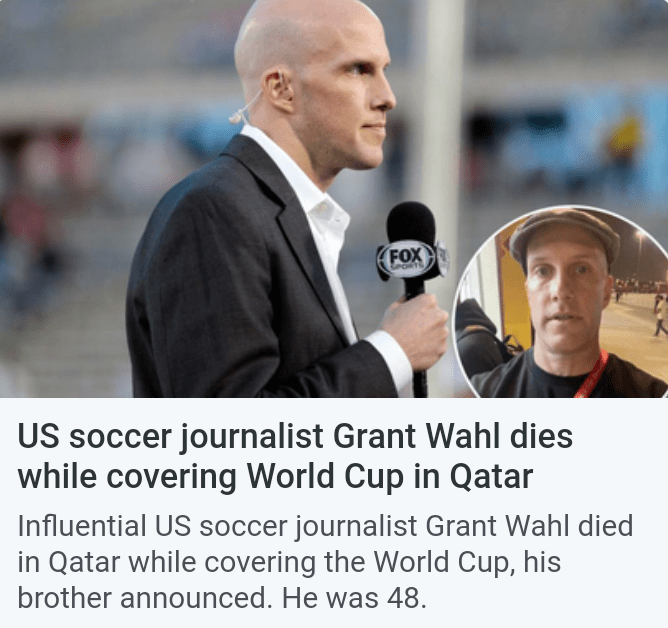Click 'He was 48.' in the summary
Image resolution: width=668 pixels, height=628 pixels.
coord(354,597)
